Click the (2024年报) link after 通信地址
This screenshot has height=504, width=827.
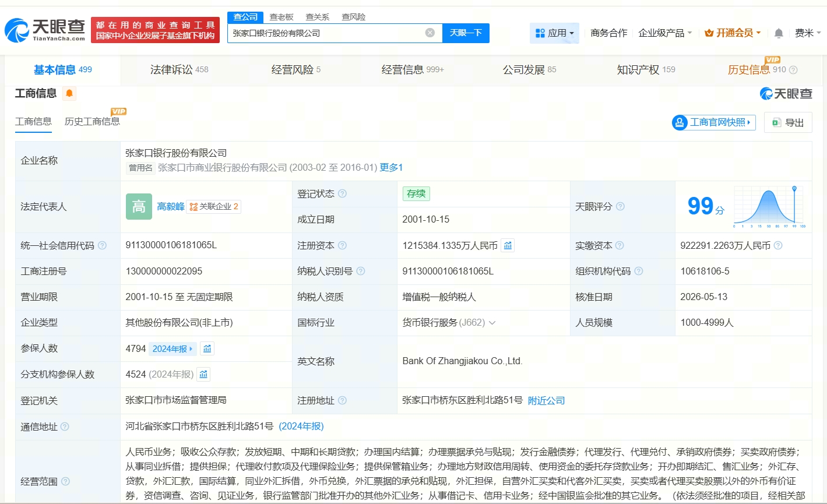click(301, 427)
